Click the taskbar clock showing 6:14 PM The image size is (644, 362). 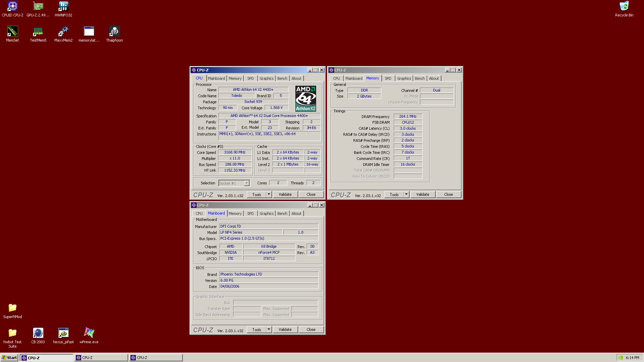(632, 358)
